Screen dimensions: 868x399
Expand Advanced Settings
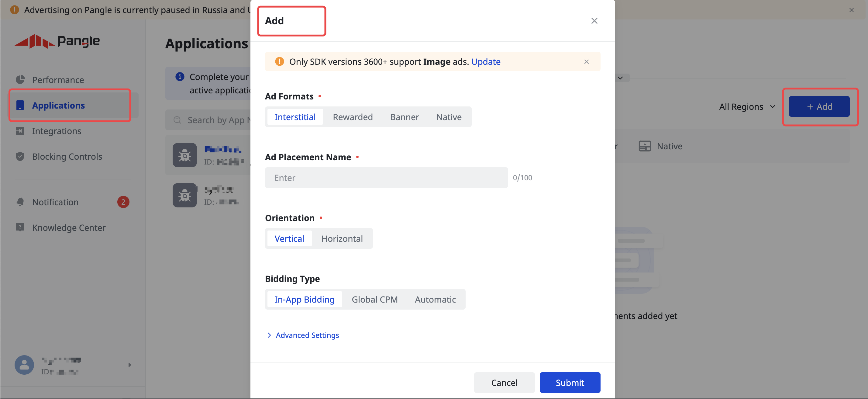307,335
